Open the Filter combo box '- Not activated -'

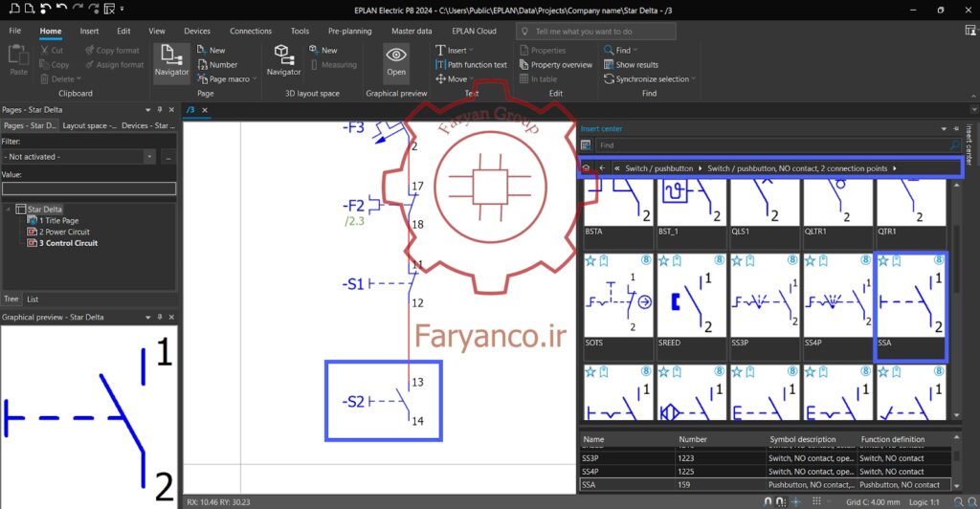tap(78, 157)
